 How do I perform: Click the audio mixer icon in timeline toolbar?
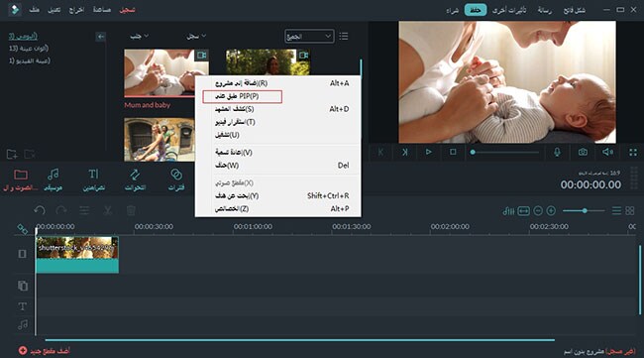[508, 211]
